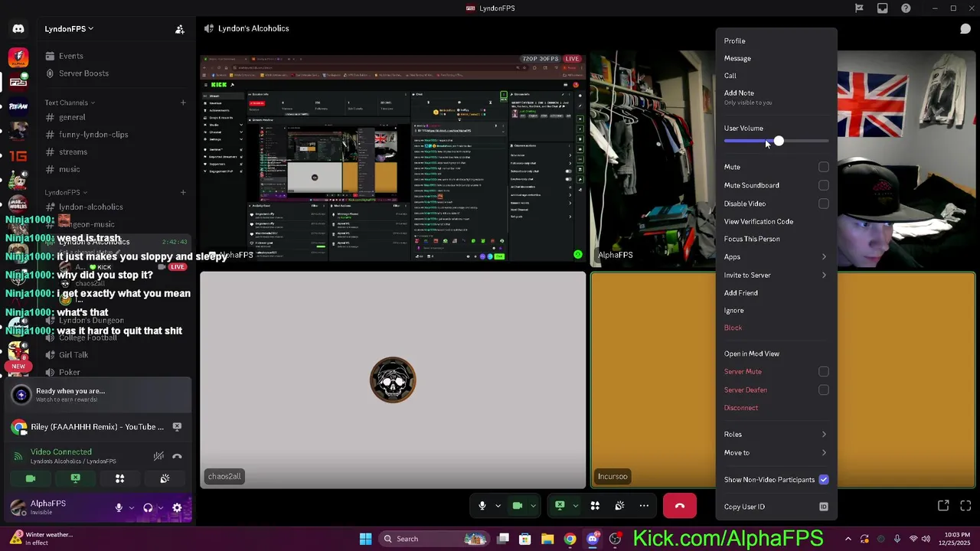Create channel plus next to Text Channels
The image size is (980, 551).
pyautogui.click(x=183, y=103)
